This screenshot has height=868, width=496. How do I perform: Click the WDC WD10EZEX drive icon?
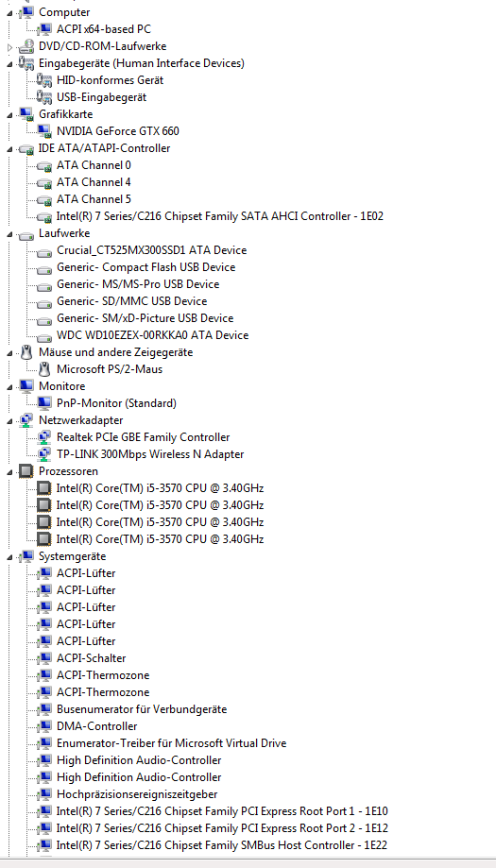click(44, 337)
